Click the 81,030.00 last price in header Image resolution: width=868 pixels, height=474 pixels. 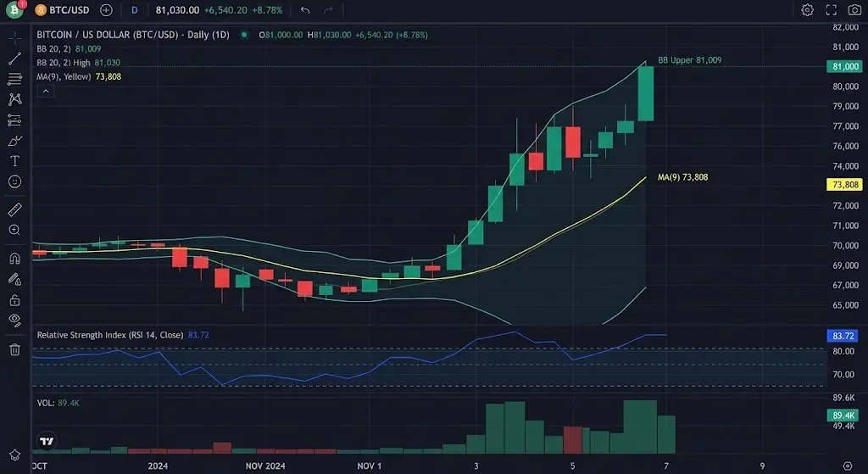coord(177,10)
